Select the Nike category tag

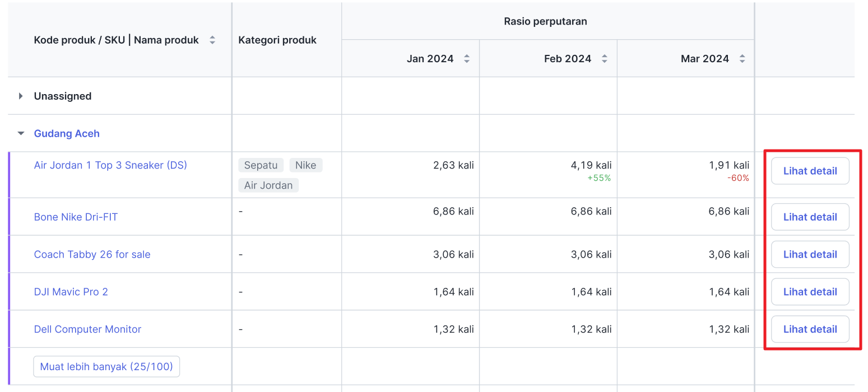(x=305, y=165)
